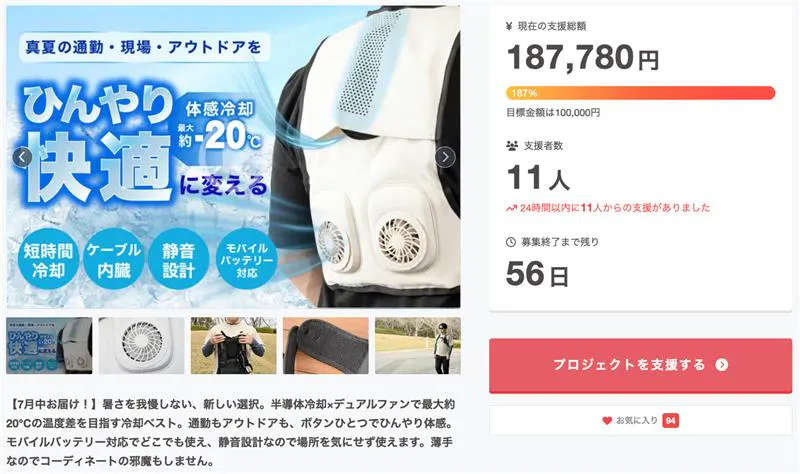Select the white fan close-up thumbnail

[x=141, y=345]
